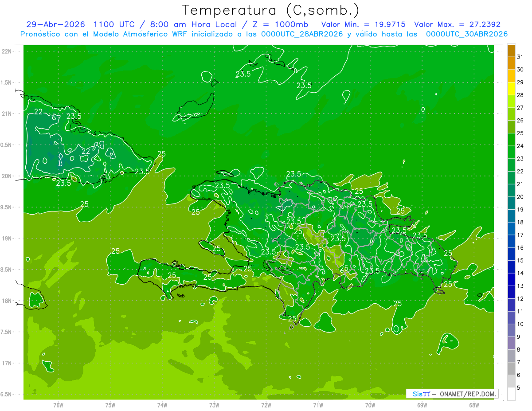Click the Valor Min. = 19.9715 text
Screen dimensions: 532x411
[364, 24]
